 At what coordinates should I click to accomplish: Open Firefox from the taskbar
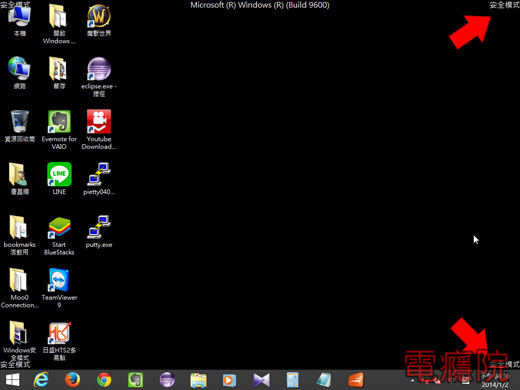coord(72,380)
